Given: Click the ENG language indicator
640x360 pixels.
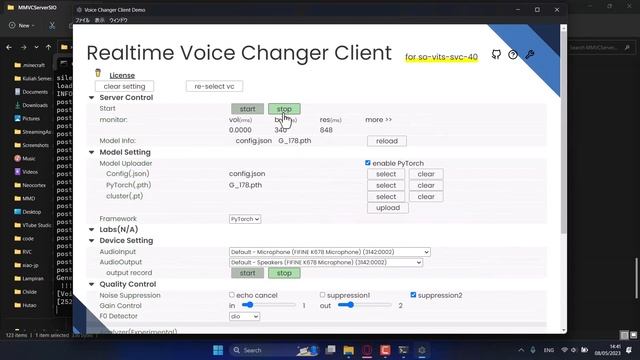Looking at the screenshot, I should click(549, 350).
